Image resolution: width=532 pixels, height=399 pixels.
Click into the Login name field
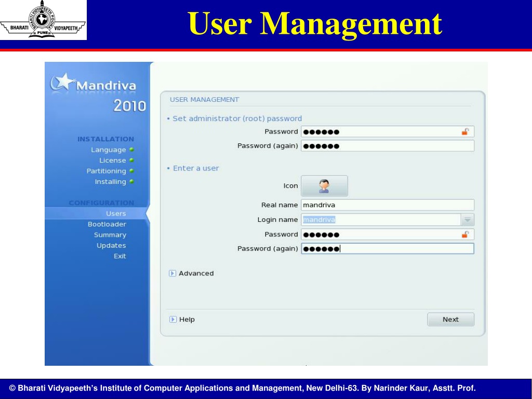click(x=381, y=220)
